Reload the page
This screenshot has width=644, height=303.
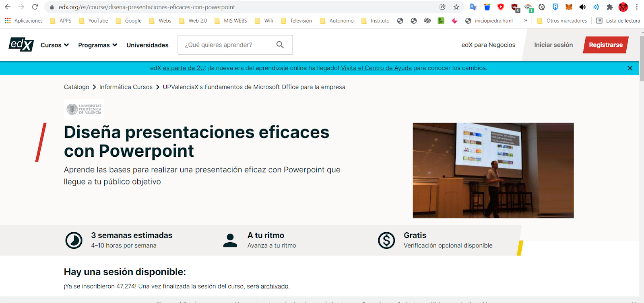click(35, 7)
